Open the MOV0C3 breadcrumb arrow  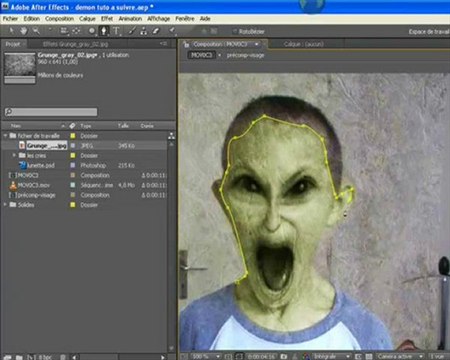(x=220, y=55)
